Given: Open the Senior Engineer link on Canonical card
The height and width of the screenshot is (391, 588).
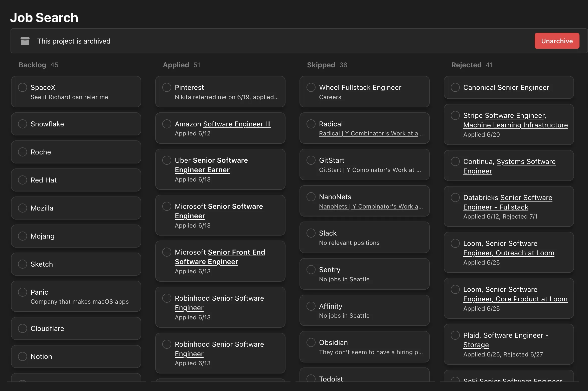Looking at the screenshot, I should 523,87.
